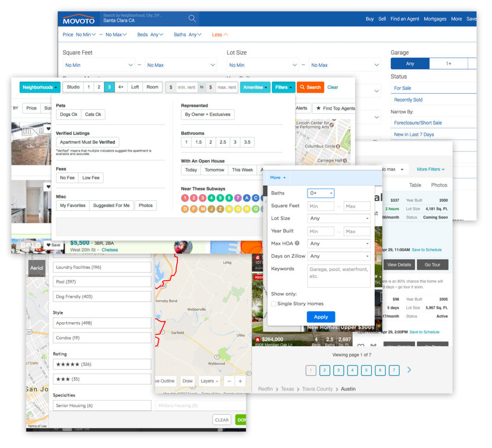
Task: Open the Neighborhoods dropdown
Action: tap(40, 87)
